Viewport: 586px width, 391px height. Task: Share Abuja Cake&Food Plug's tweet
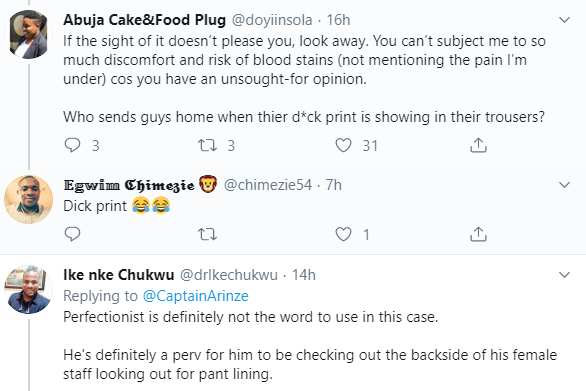(478, 145)
